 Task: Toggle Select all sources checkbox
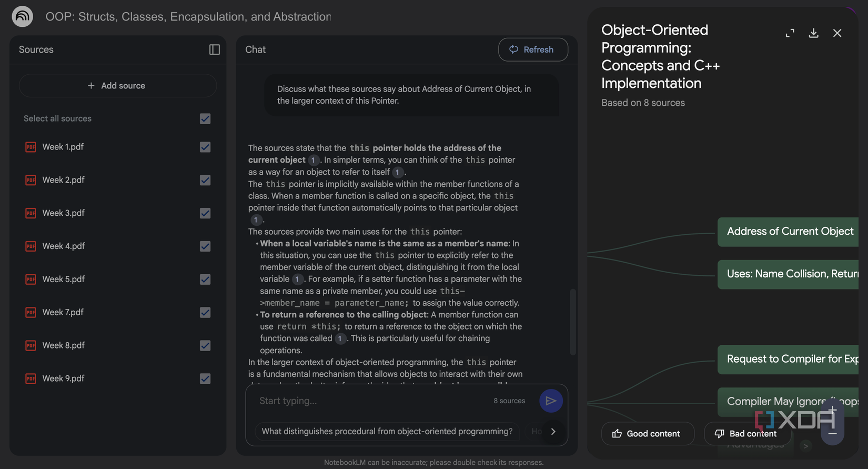[205, 119]
